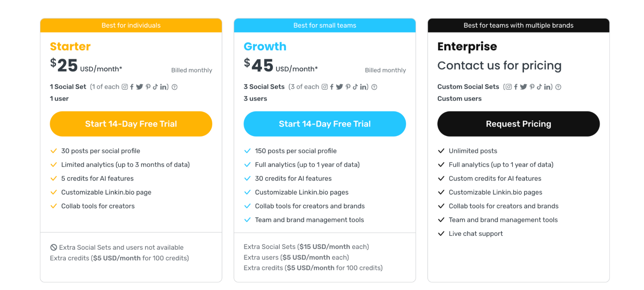Click the Best for individuals banner
Screen dimensions: 644x290
coord(131,25)
